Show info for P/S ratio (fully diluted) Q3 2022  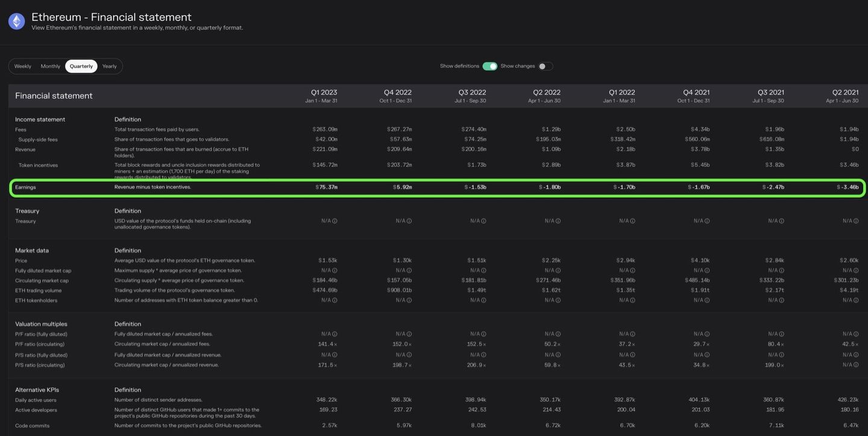click(483, 355)
